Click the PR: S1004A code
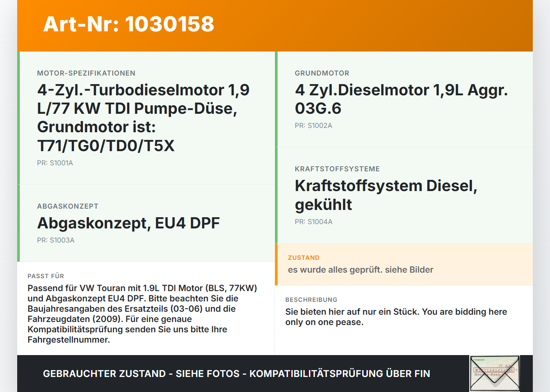This screenshot has width=550, height=392. click(313, 222)
